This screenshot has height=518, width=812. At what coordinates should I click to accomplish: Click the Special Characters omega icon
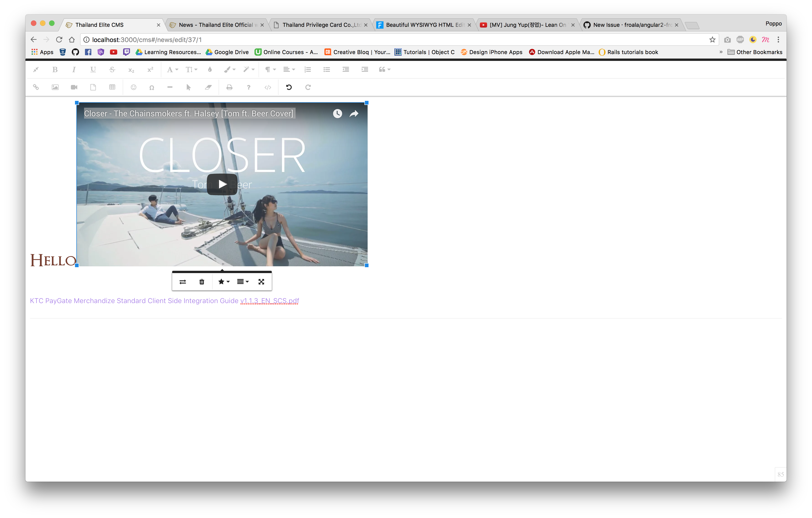[152, 88]
